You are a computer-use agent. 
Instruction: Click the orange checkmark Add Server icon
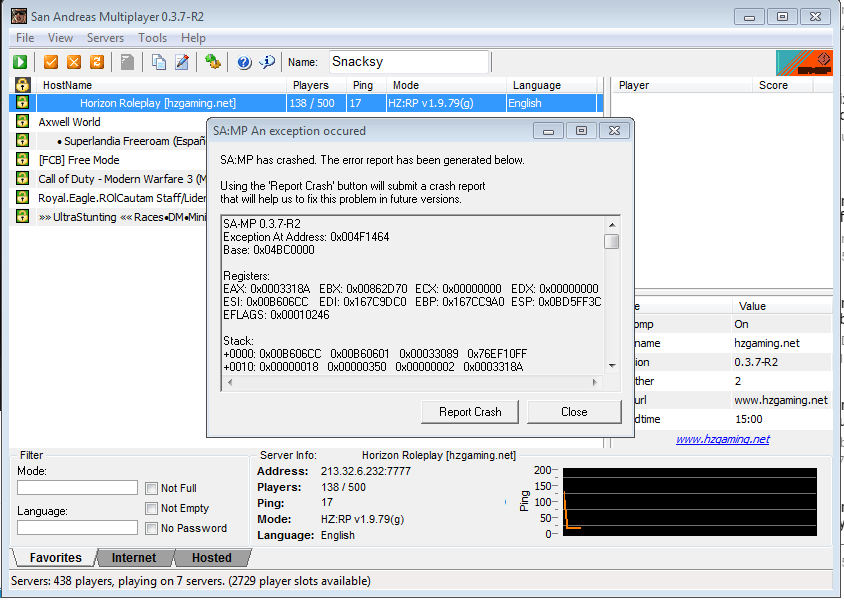point(51,62)
